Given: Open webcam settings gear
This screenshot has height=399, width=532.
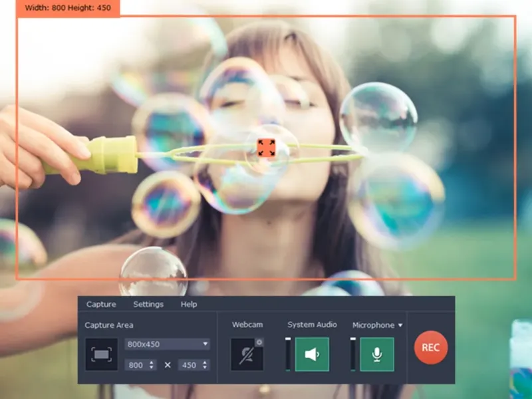Looking at the screenshot, I should pos(259,342).
